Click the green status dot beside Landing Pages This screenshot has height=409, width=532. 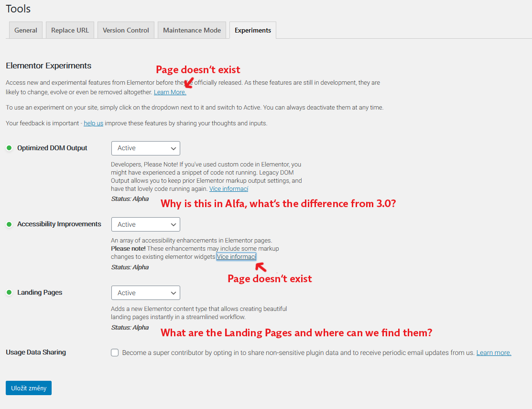click(x=9, y=292)
